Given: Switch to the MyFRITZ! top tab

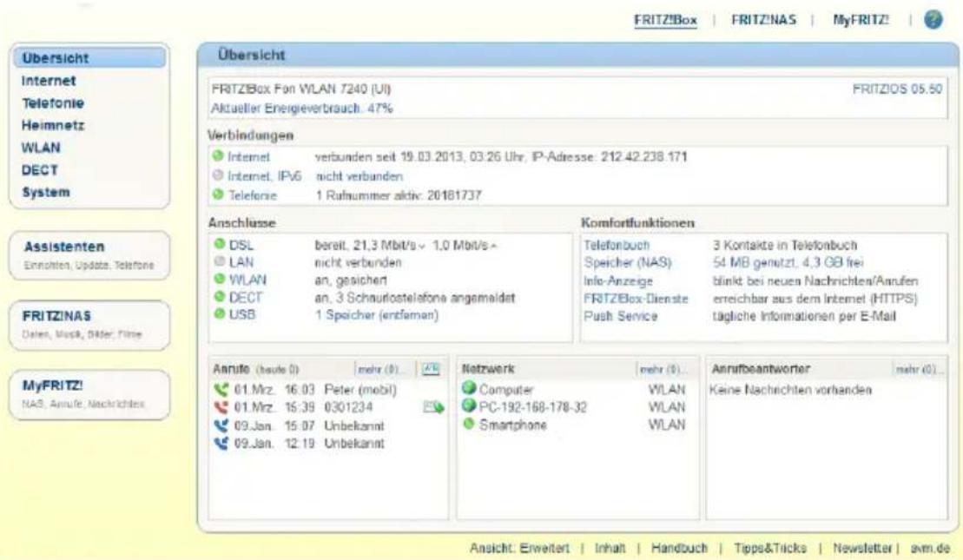Looking at the screenshot, I should coord(861,20).
